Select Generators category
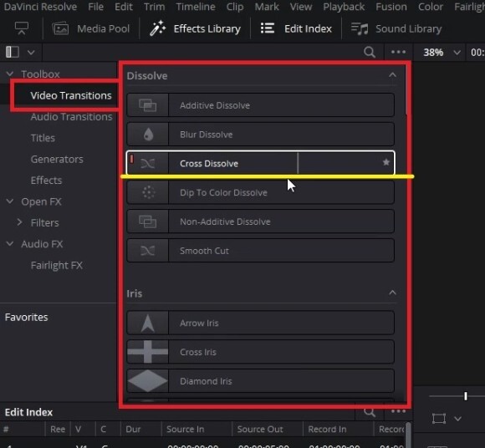The image size is (485, 448). [x=57, y=160]
